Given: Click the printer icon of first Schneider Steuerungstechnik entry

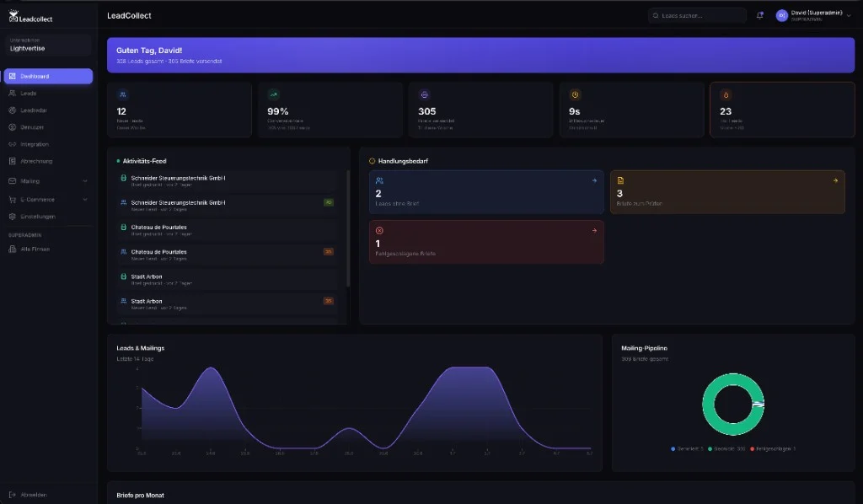Looking at the screenshot, I should coord(123,179).
